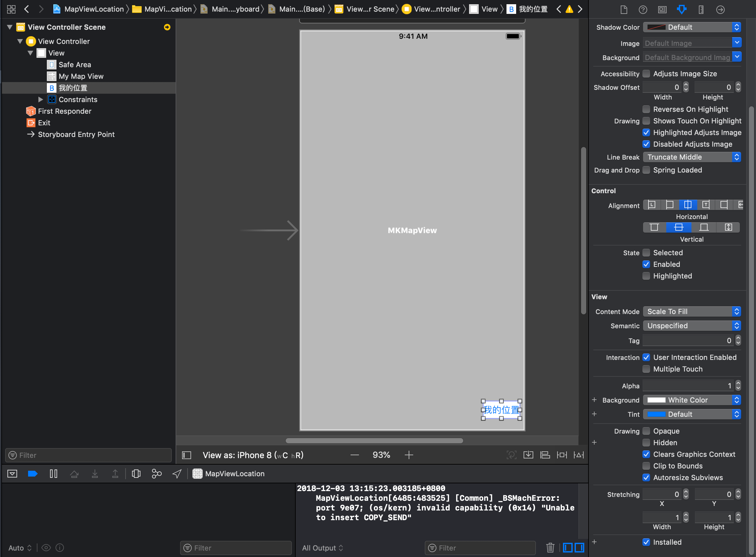Click the yellow warning issue icon
The image size is (756, 557).
coord(569,9)
